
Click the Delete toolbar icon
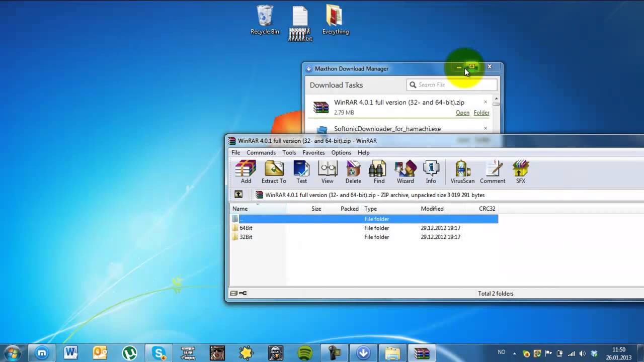coord(353,172)
